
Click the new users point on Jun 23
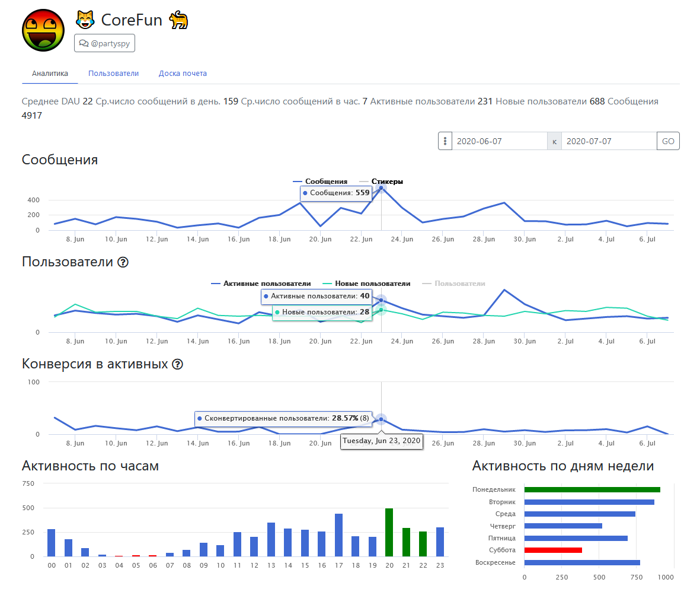[x=381, y=310]
